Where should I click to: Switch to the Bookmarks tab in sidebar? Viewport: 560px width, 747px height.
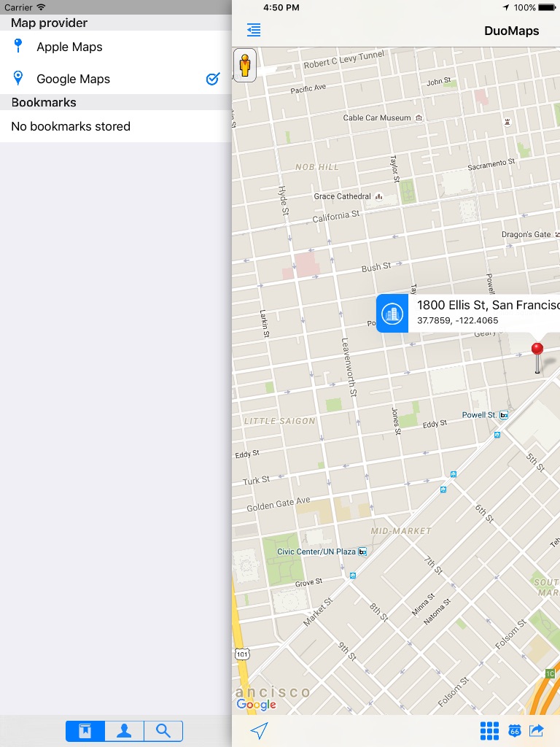(x=85, y=731)
